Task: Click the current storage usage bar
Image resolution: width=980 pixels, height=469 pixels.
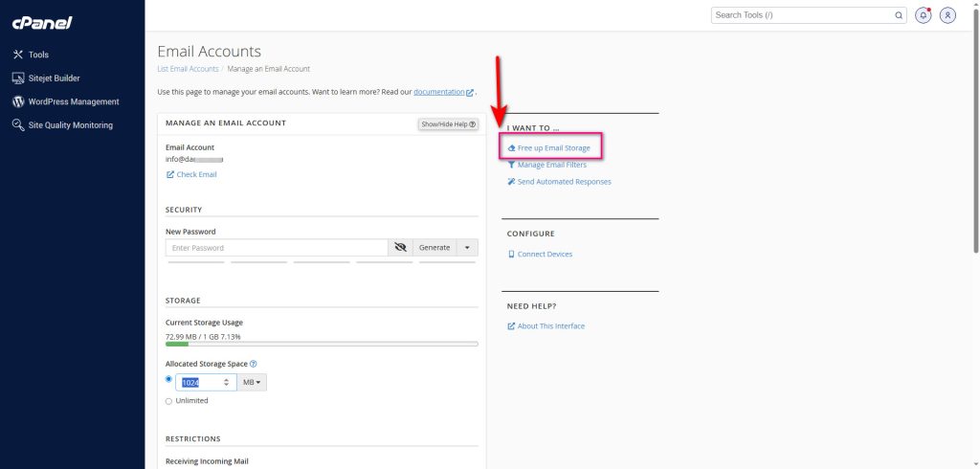Action: tap(322, 344)
